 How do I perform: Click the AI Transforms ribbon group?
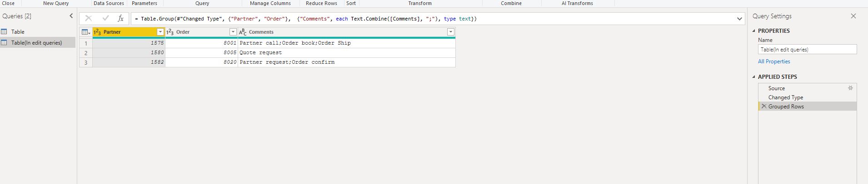[x=577, y=3]
